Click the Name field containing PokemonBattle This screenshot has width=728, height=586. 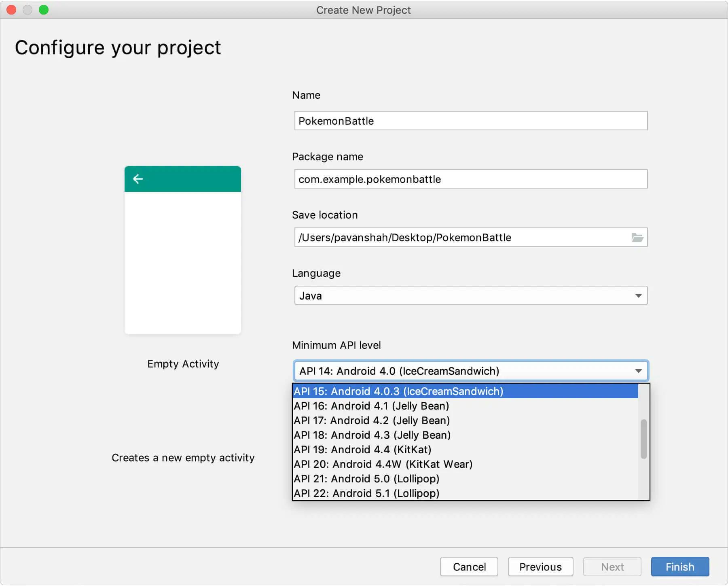coord(471,121)
